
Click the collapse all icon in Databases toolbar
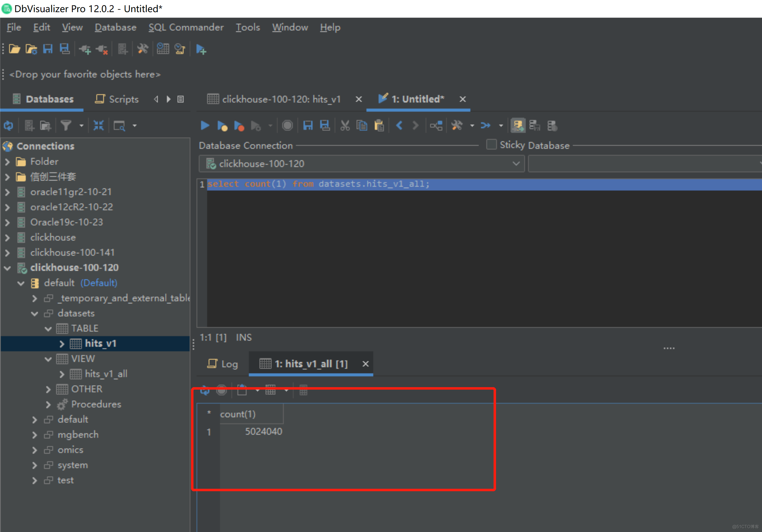point(99,126)
